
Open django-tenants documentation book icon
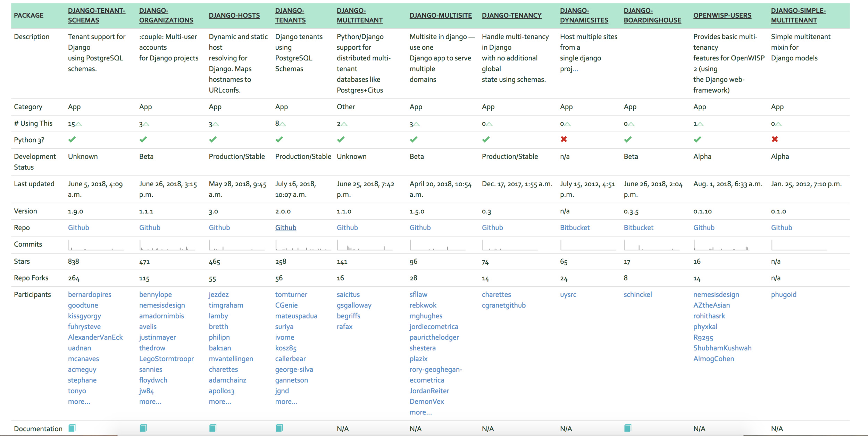pyautogui.click(x=279, y=428)
